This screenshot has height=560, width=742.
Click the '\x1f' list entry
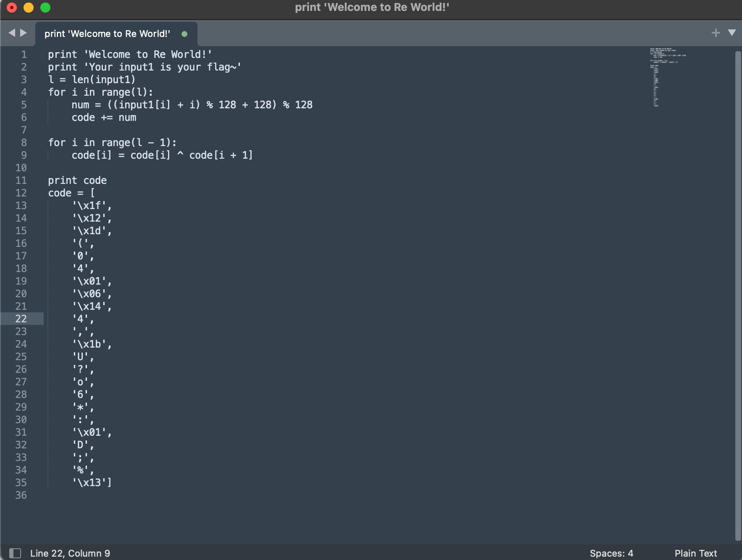[x=92, y=206]
